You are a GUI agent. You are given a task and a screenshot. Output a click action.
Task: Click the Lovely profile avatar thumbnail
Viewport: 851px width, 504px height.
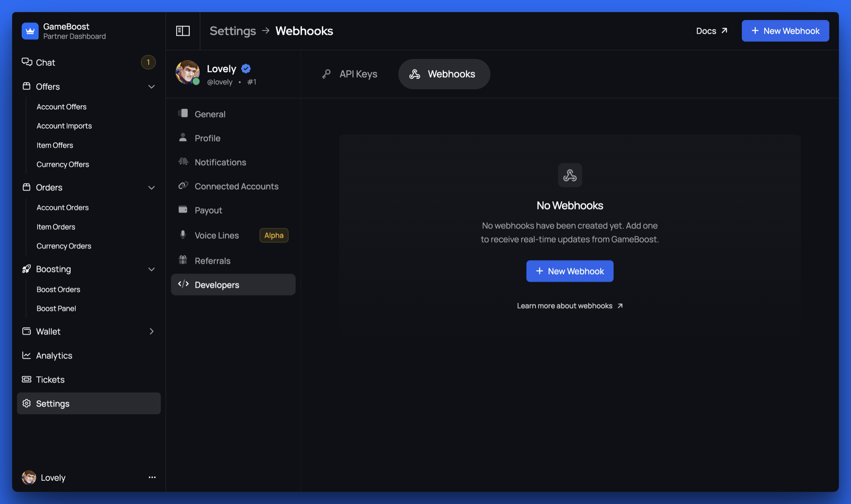(187, 72)
